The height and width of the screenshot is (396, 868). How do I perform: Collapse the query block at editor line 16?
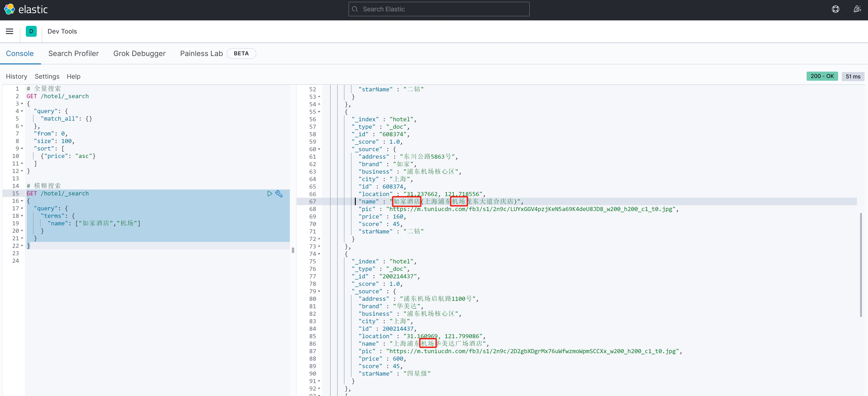[x=22, y=201]
